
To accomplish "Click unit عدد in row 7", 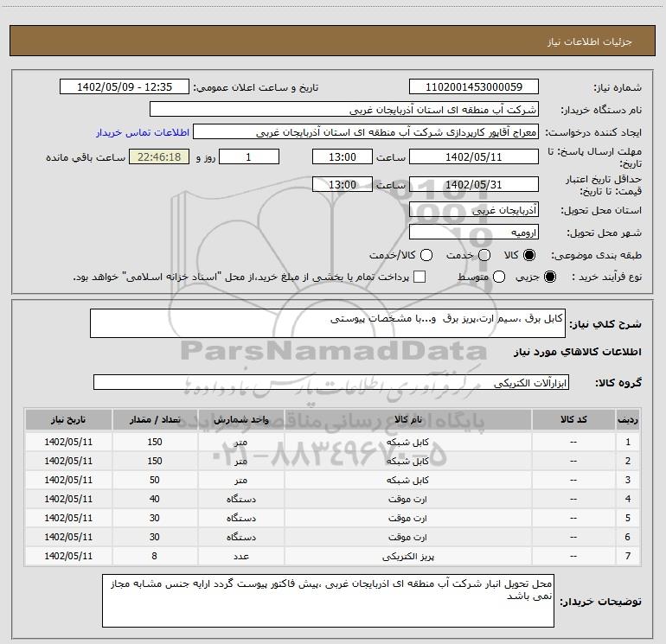I will click(240, 556).
